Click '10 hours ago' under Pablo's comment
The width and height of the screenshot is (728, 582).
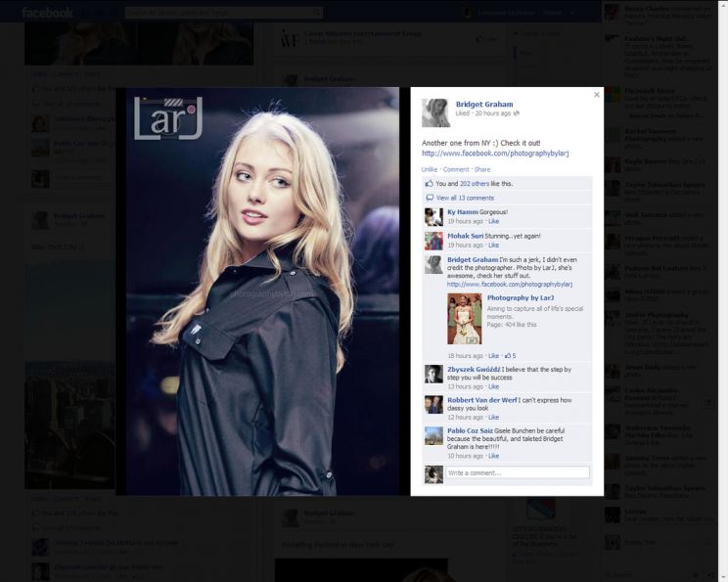coord(465,456)
